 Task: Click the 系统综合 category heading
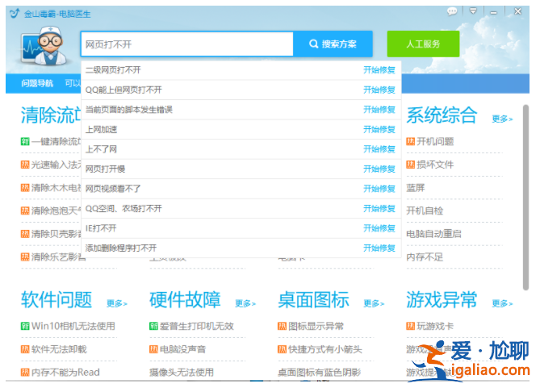tap(442, 115)
